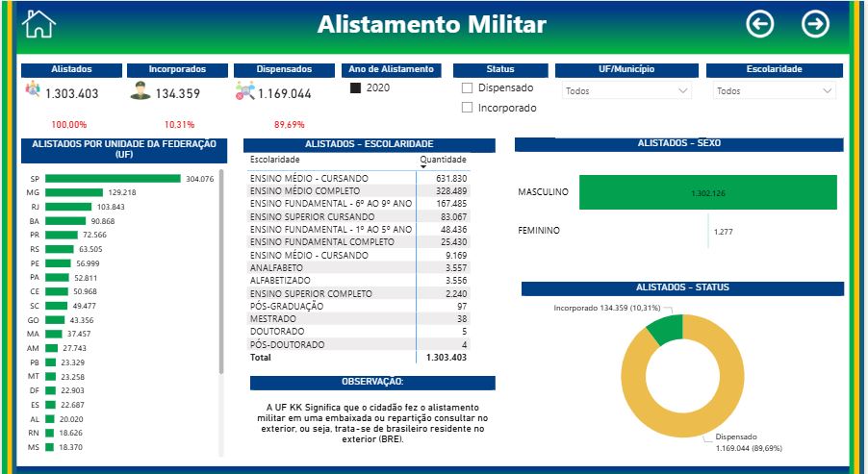Screen dimensions: 868x474
Task: Click the Quantidade sort arrow indicator
Action: click(423, 167)
